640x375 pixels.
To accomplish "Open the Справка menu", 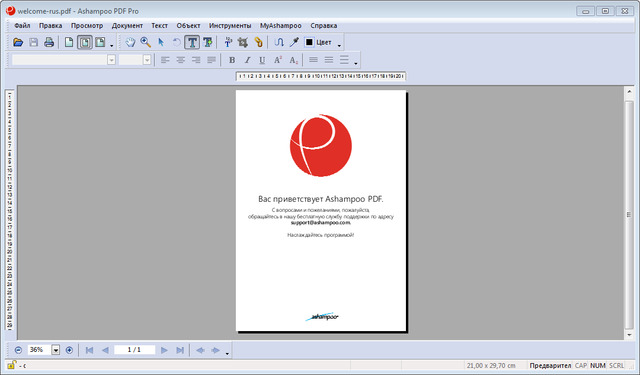I will coord(324,26).
